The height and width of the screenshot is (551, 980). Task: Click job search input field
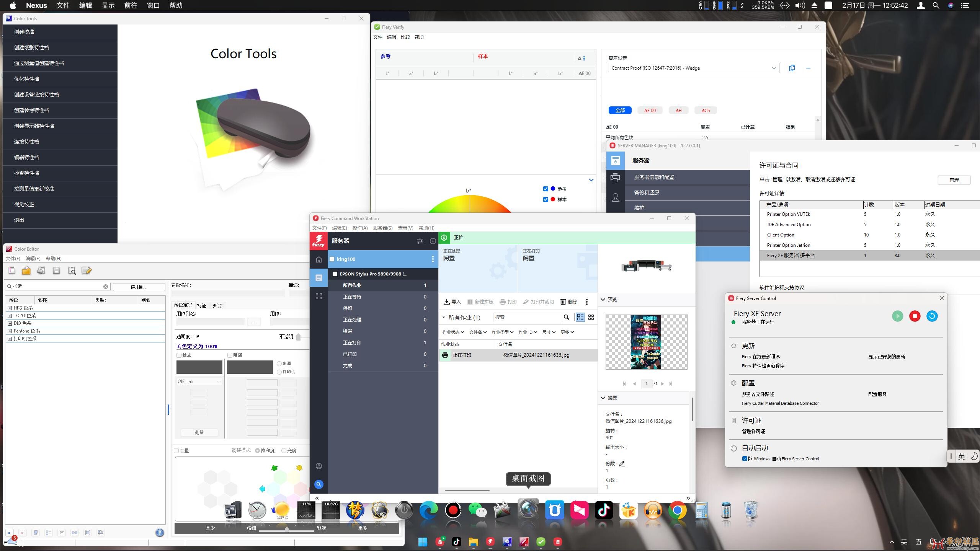tap(528, 317)
